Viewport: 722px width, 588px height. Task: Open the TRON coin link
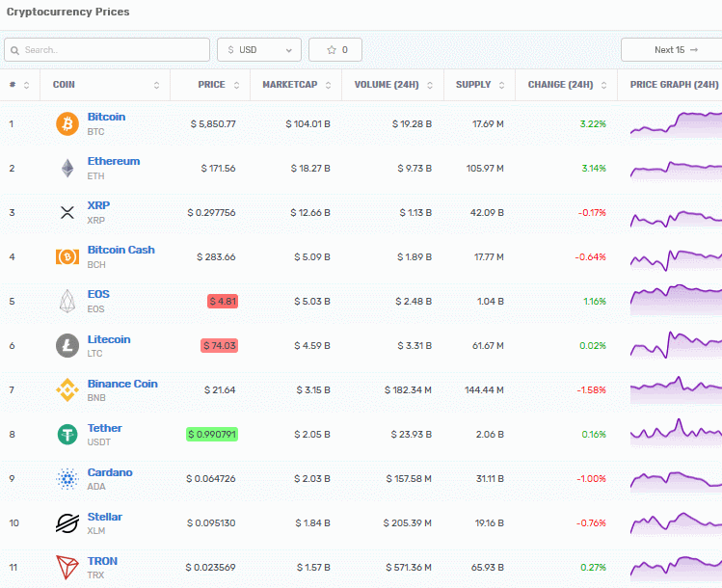(103, 561)
